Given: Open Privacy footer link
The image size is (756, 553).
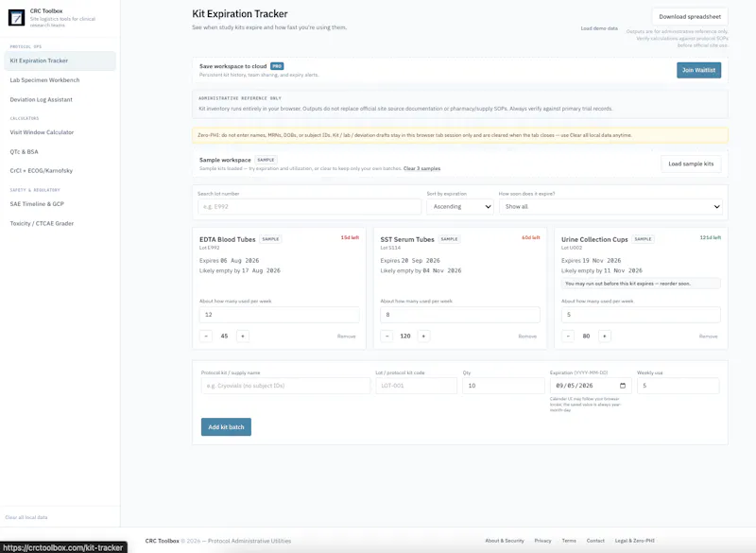Looking at the screenshot, I should click(x=542, y=541).
